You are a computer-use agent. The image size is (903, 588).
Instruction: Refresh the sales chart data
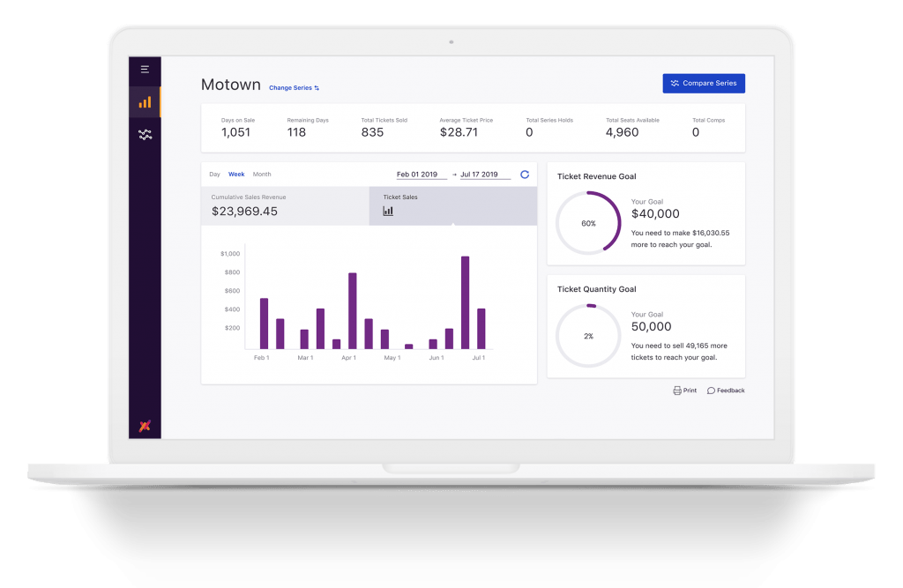point(525,174)
